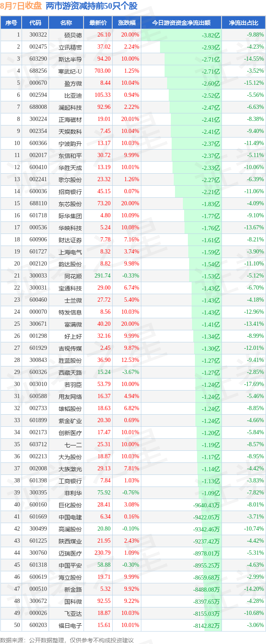Select stock code 600410
This screenshot has height=644, width=266.
pyautogui.click(x=38, y=167)
